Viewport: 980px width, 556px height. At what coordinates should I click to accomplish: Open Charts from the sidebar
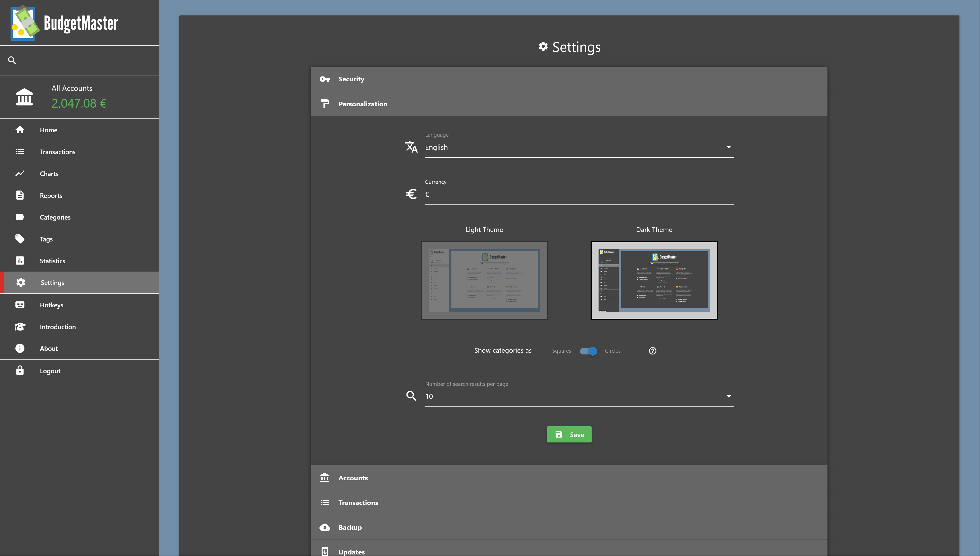pyautogui.click(x=79, y=173)
